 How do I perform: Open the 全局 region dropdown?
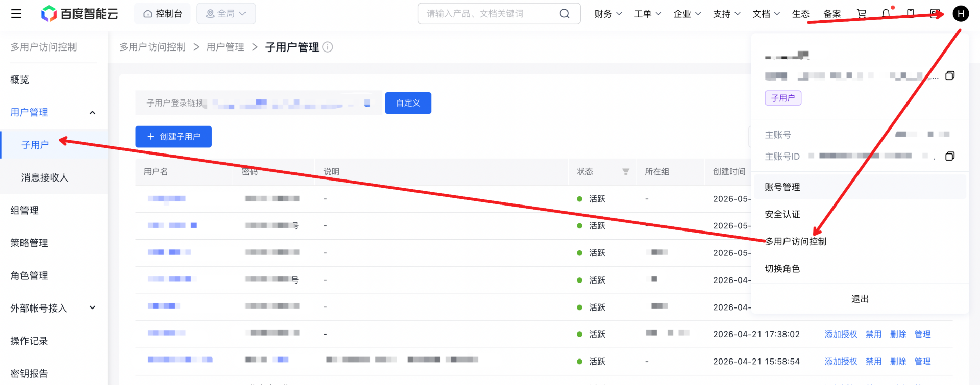[226, 14]
